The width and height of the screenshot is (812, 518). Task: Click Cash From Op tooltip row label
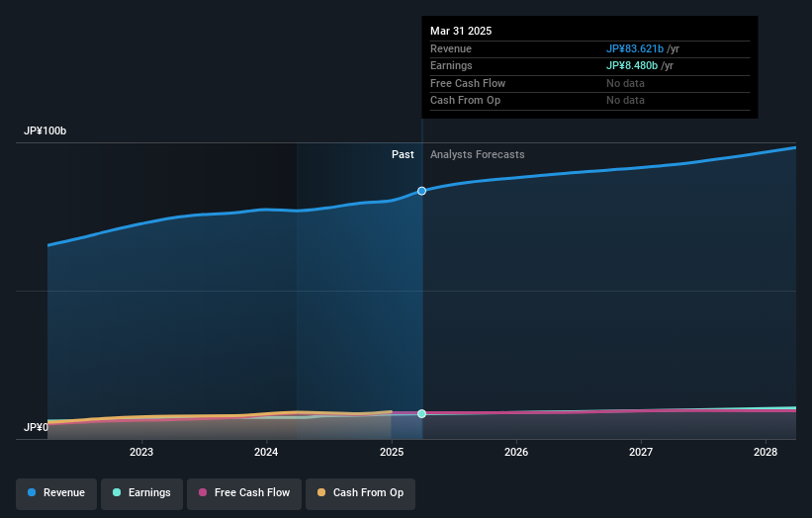click(465, 101)
